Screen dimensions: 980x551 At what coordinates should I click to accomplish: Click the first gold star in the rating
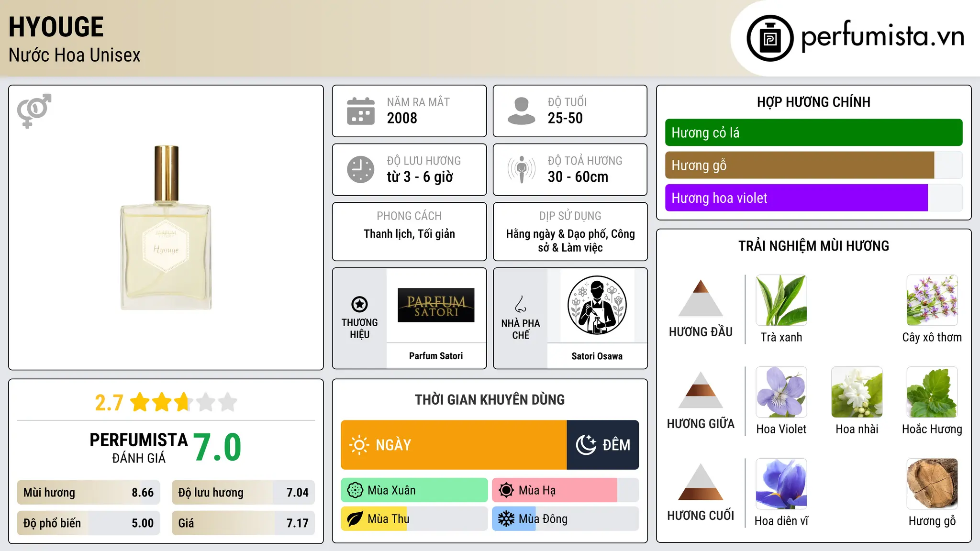pyautogui.click(x=140, y=402)
